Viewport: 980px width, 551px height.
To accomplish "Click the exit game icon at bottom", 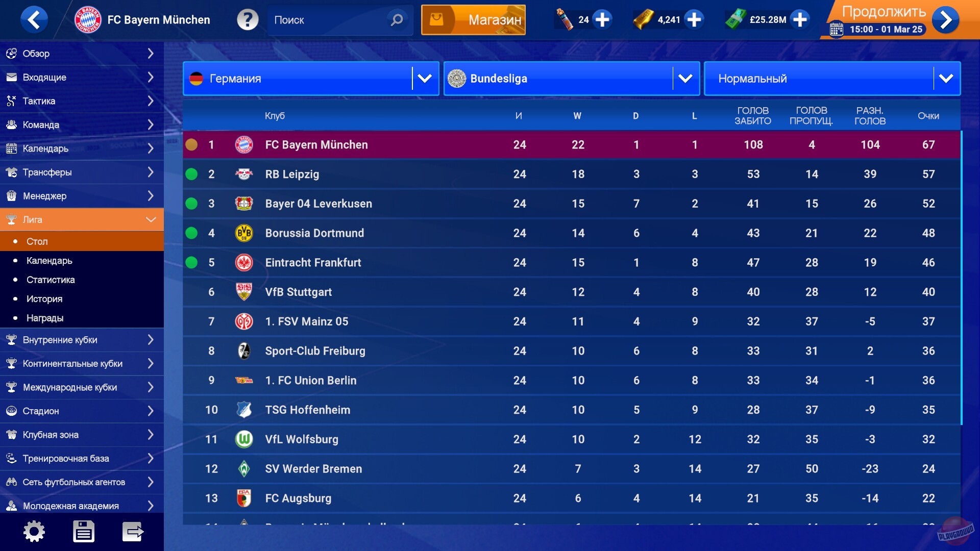I will point(132,531).
